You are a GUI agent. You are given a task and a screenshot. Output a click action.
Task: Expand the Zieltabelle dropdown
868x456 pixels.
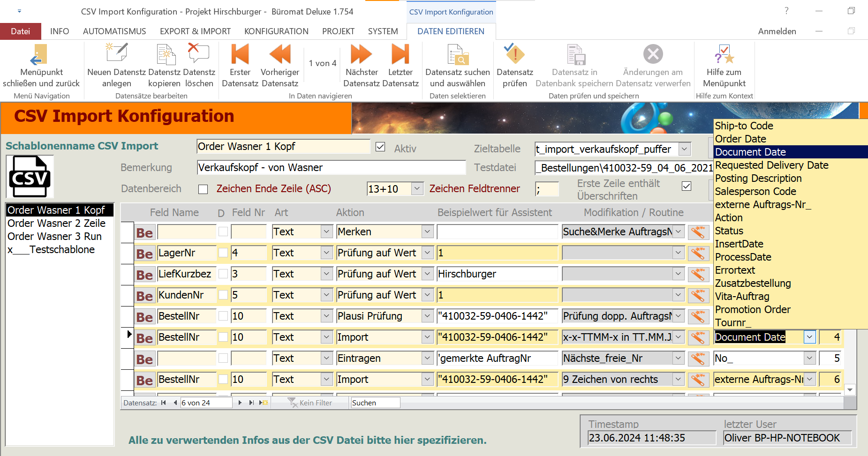click(x=685, y=149)
